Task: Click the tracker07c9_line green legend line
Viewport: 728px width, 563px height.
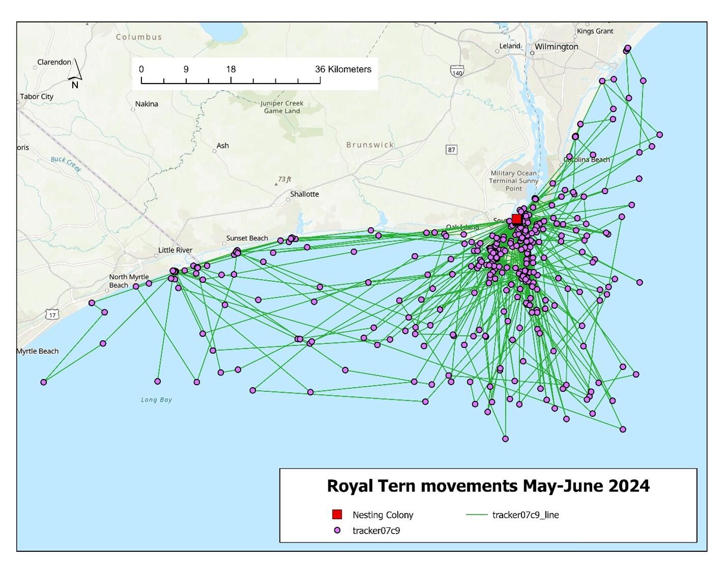Action: (x=477, y=515)
